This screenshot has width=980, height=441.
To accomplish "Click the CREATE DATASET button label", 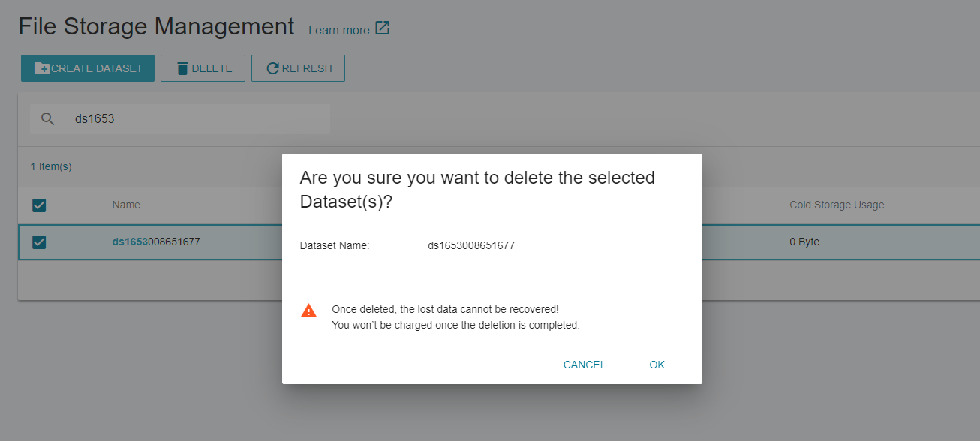I will click(x=97, y=68).
